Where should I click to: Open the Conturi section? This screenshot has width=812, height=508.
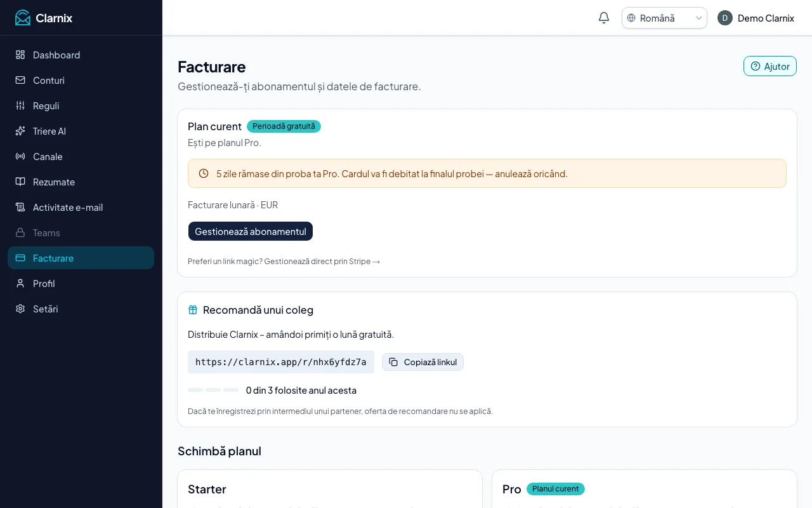tap(81, 80)
